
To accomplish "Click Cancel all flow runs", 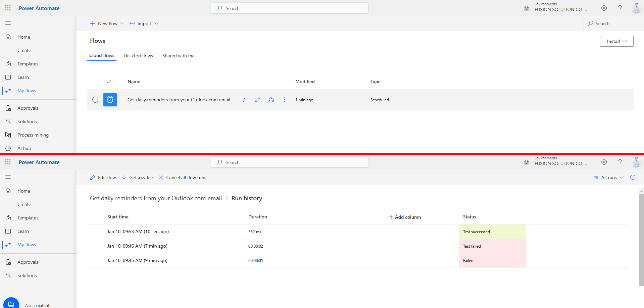I will pos(182,177).
